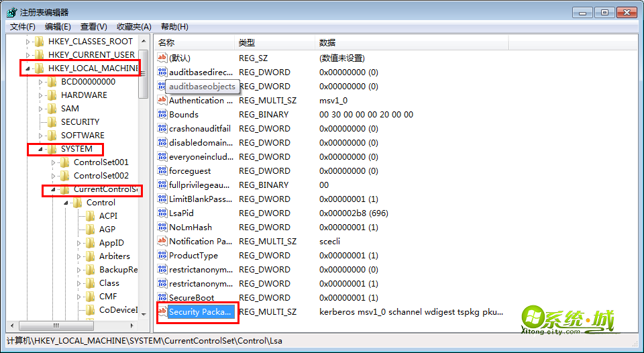Screen dimensions: 644x353
Task: Click the Bounds binary value icon
Action: pos(162,115)
